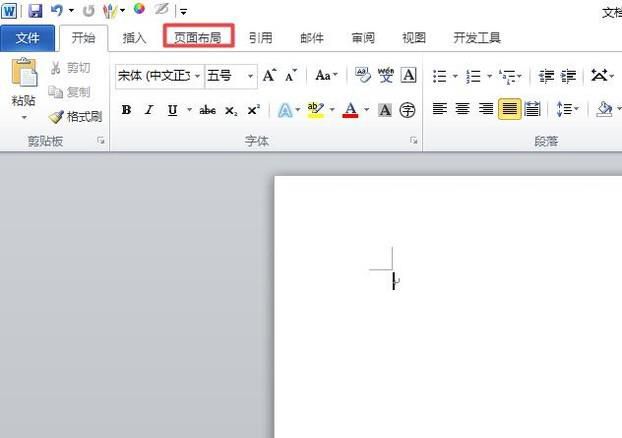This screenshot has width=622, height=438.
Task: Click the Superscript button
Action: pos(253,110)
